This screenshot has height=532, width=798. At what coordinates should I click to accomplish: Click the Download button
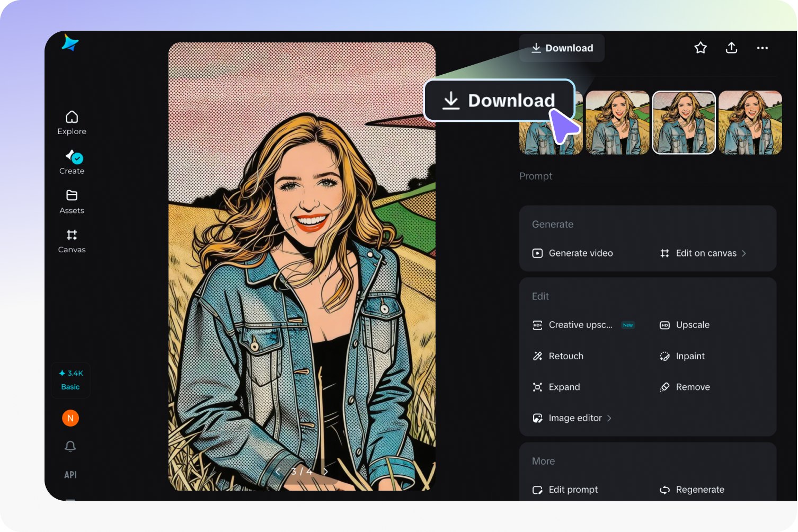tap(562, 48)
